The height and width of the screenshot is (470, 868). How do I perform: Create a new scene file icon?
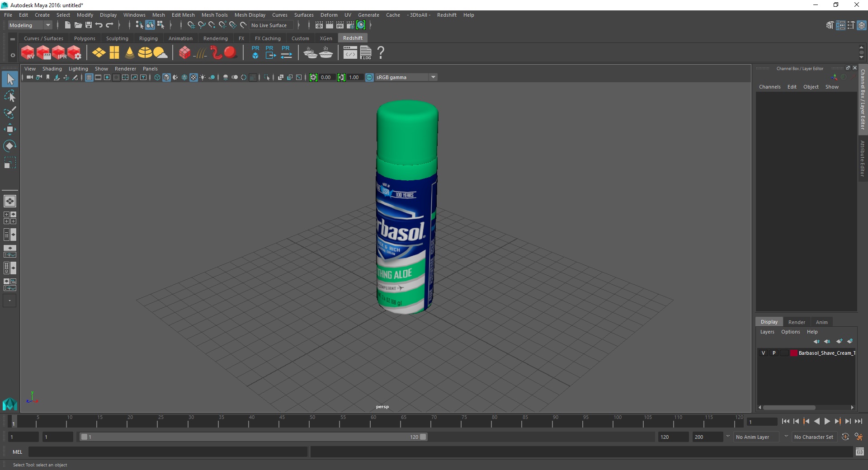67,25
